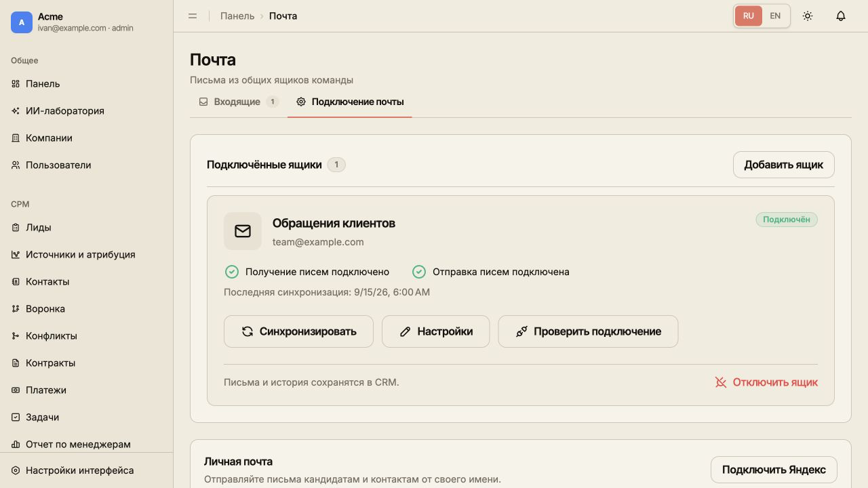Click the Контракты document icon
The width and height of the screenshot is (868, 488).
point(16,363)
